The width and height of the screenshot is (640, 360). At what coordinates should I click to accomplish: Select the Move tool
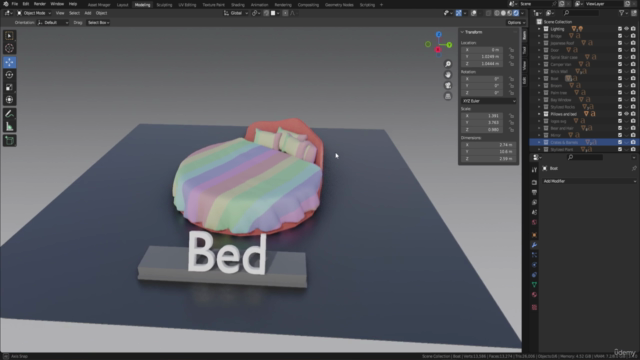point(9,62)
